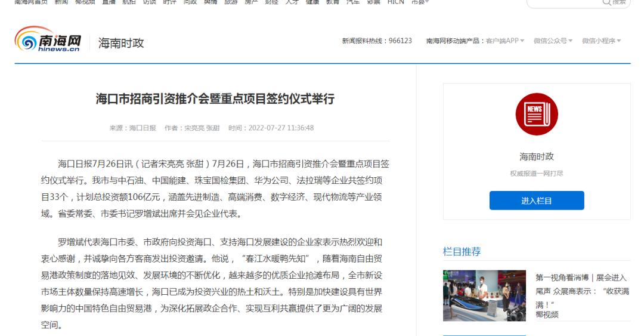Screen dimensions: 644x336
Task: Click the 海南时政 title in sidebar card
Action: 536,156
